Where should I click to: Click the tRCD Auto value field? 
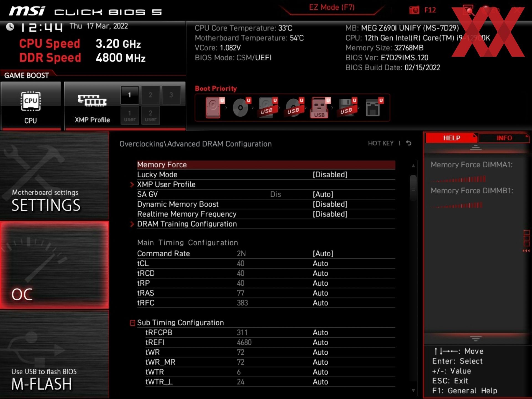click(x=320, y=273)
